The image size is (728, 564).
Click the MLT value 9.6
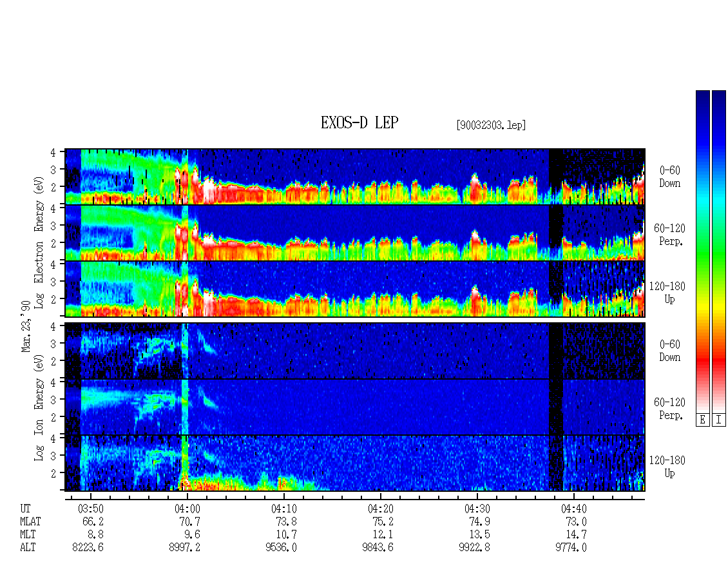(x=192, y=535)
